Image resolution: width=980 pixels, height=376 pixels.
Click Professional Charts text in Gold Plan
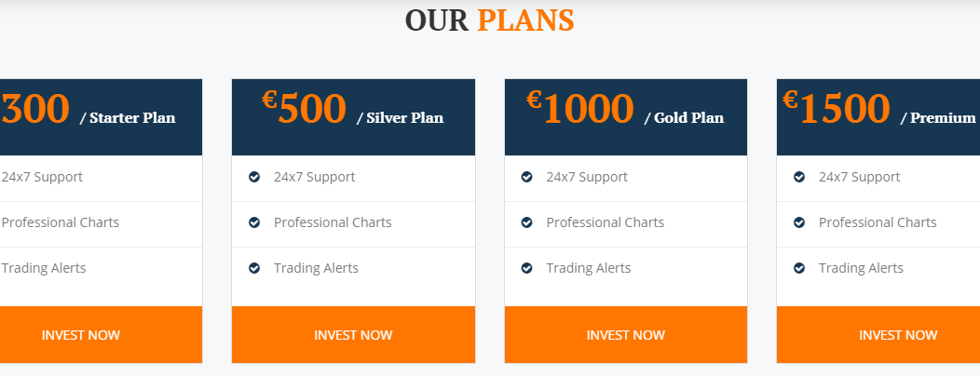click(x=605, y=222)
